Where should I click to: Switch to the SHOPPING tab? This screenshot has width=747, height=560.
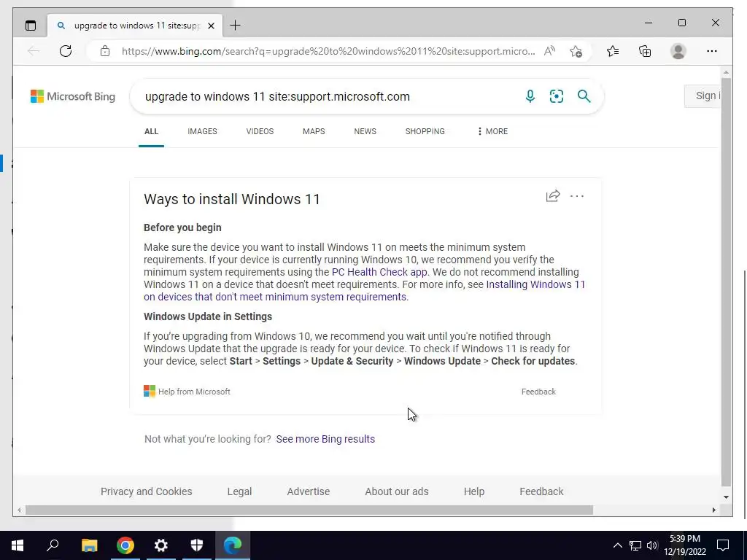pyautogui.click(x=425, y=131)
